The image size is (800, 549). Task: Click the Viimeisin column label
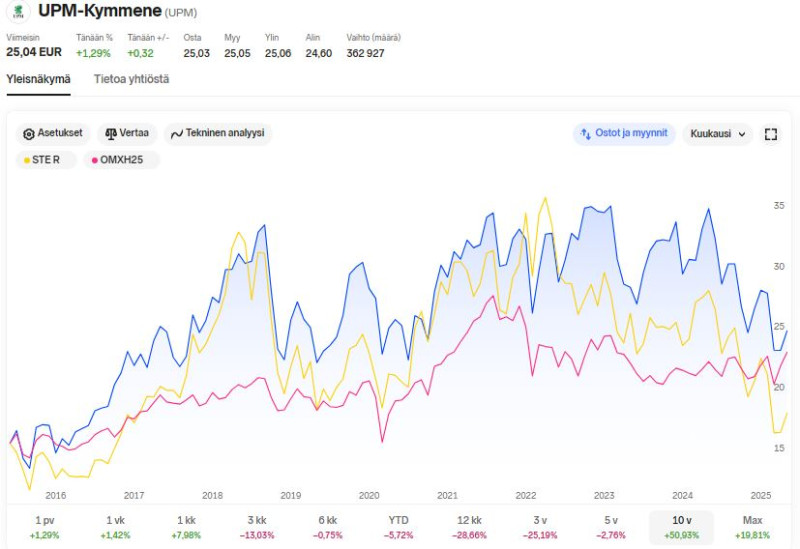pyautogui.click(x=22, y=38)
